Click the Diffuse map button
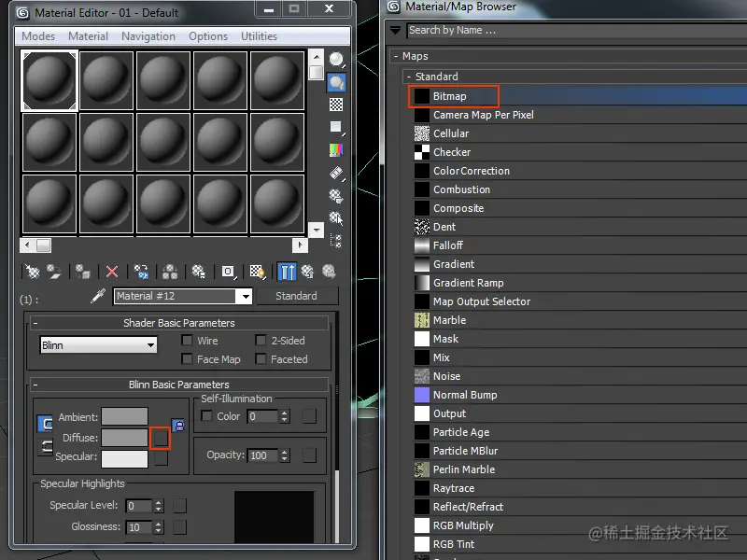747x560 pixels. click(x=161, y=438)
